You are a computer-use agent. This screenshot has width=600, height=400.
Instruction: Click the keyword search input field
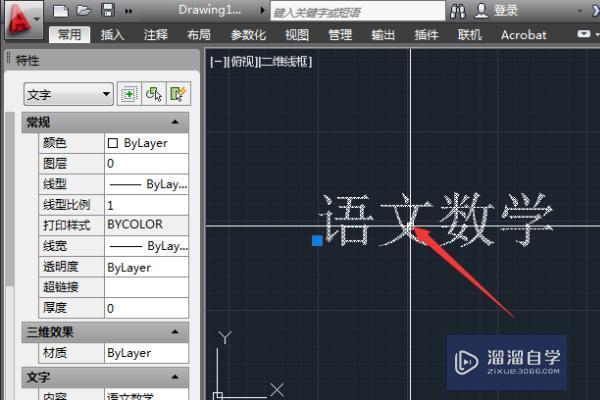point(358,11)
